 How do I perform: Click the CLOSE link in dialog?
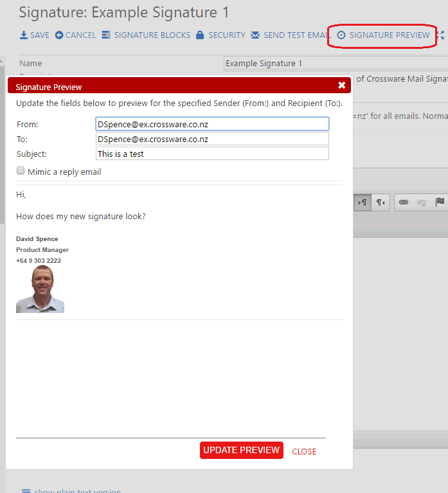(304, 451)
